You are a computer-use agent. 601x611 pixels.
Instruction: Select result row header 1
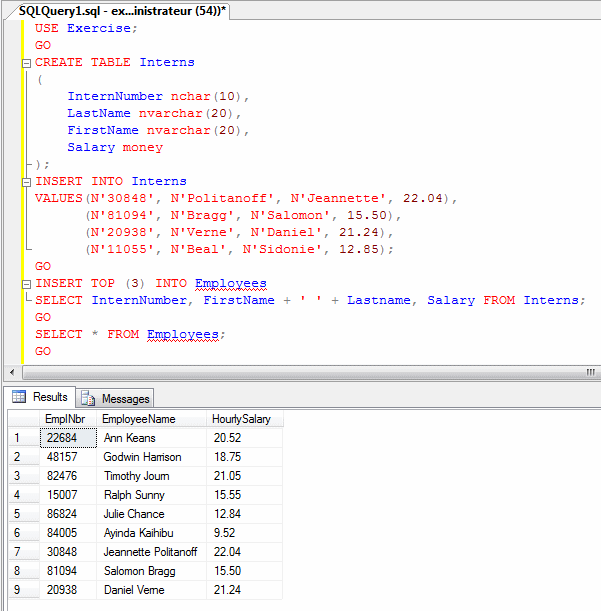24,438
